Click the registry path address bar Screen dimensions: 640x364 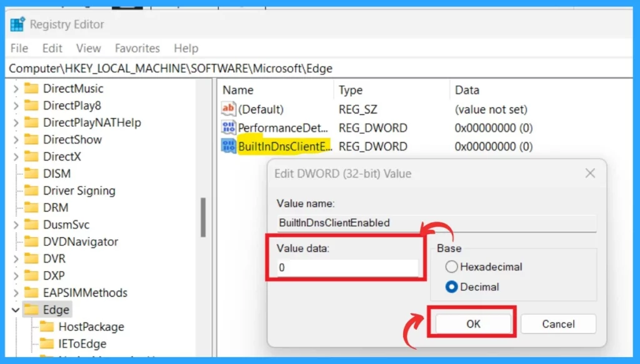[x=320, y=68]
